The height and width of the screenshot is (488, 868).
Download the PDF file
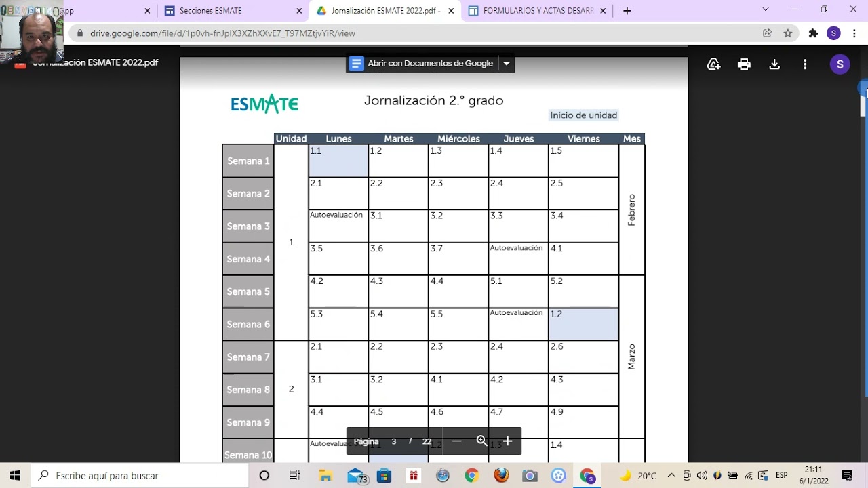click(774, 64)
